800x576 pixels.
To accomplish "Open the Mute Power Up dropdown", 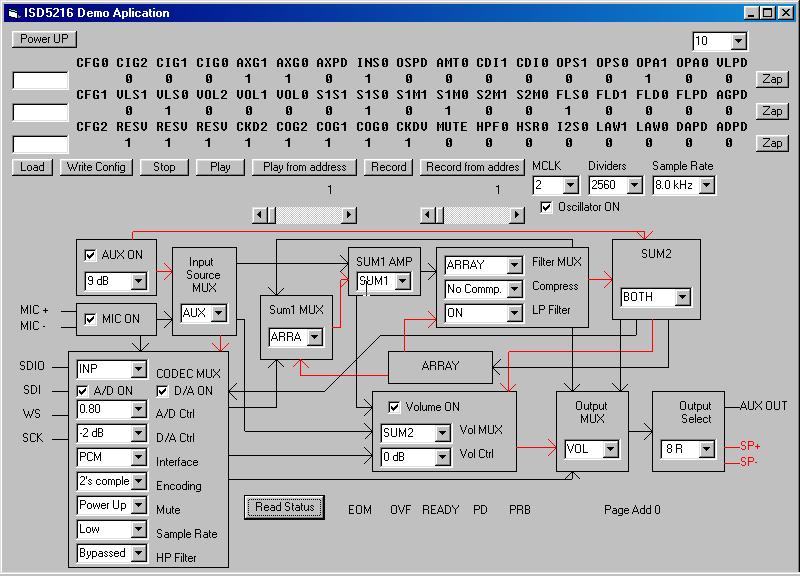I will [x=138, y=505].
